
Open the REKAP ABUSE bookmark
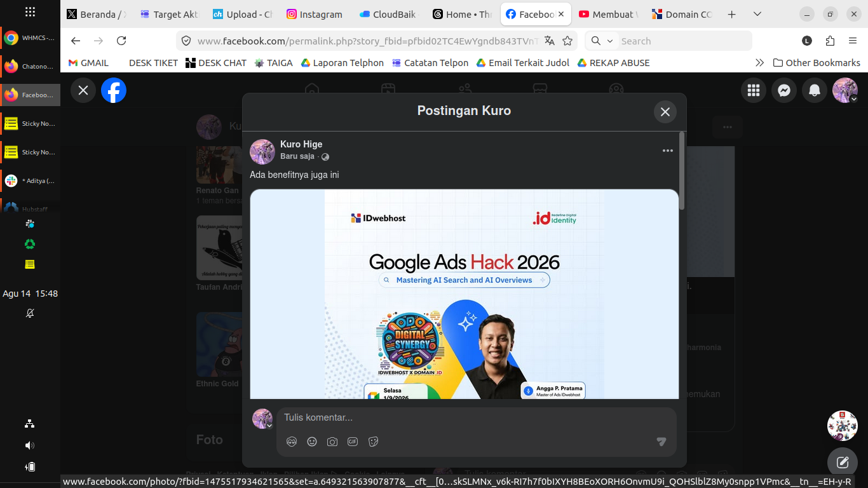(x=613, y=63)
